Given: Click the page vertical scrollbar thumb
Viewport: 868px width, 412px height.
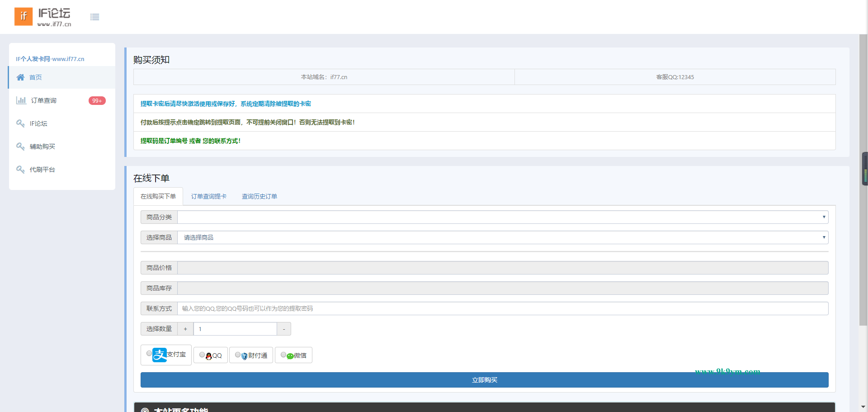Looking at the screenshot, I should coord(863,180).
